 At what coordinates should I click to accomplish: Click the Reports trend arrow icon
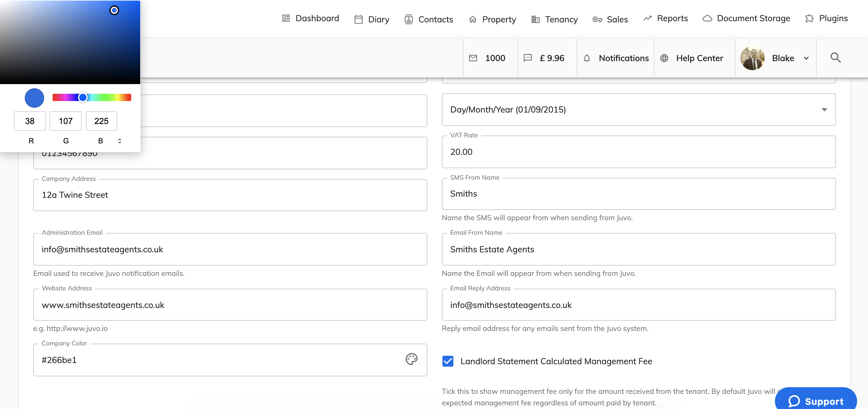tap(648, 18)
